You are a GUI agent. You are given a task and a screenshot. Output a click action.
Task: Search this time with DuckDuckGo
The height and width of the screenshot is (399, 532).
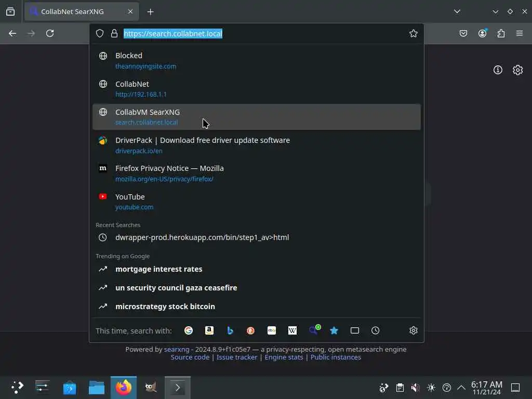[x=251, y=330]
